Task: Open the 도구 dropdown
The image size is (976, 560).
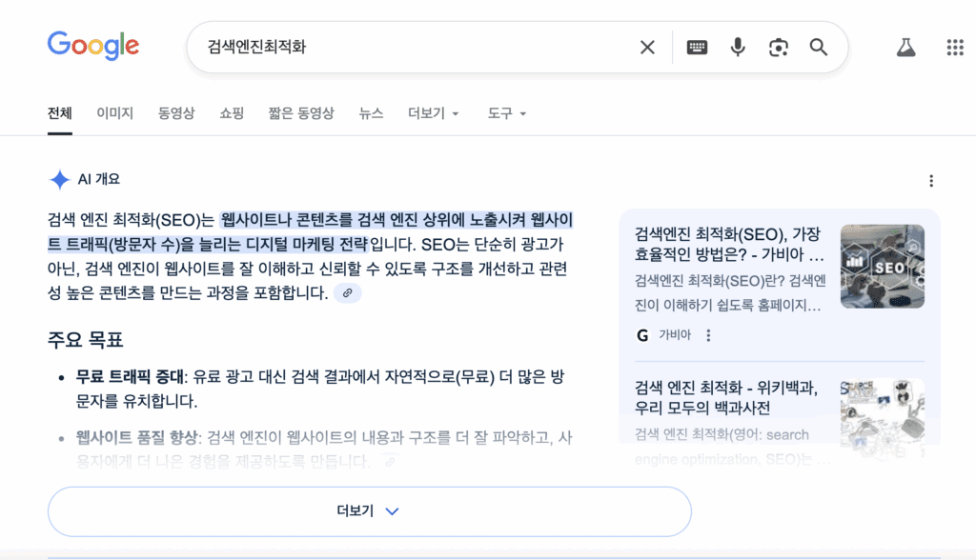Action: (507, 113)
